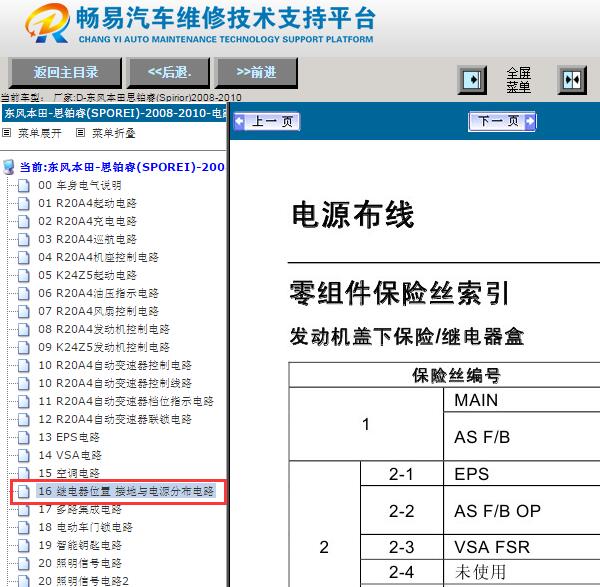Click document icon of 13 EPS电路

tap(24, 437)
